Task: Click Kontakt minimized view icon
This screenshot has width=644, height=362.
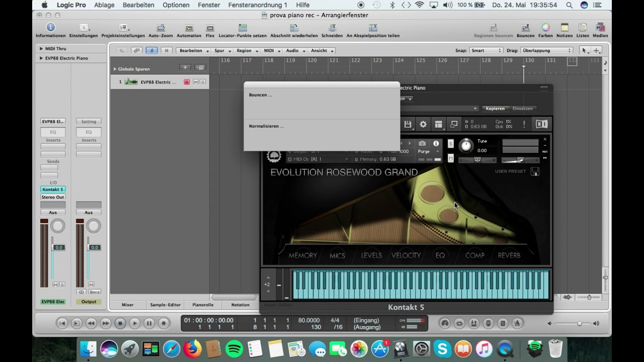Action: click(x=454, y=124)
